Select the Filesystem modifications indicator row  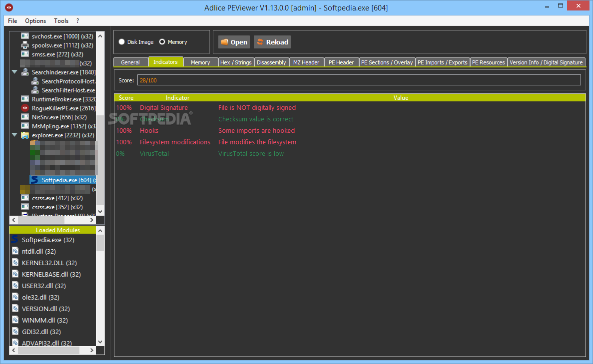[x=350, y=142]
